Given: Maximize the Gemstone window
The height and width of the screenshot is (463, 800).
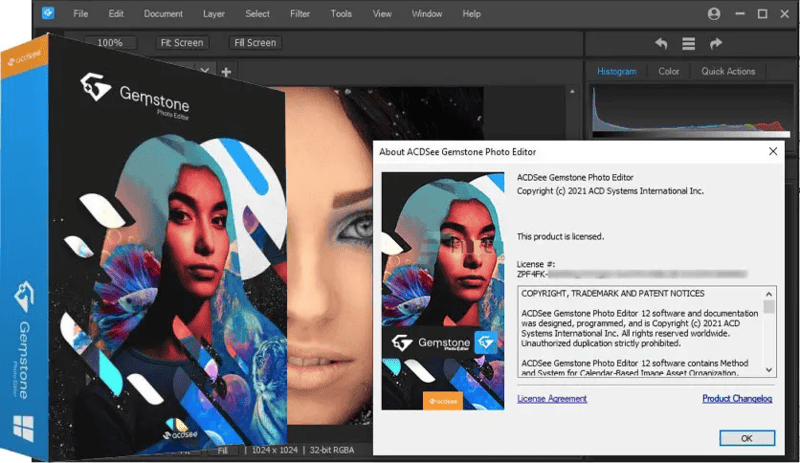Looking at the screenshot, I should [x=762, y=14].
